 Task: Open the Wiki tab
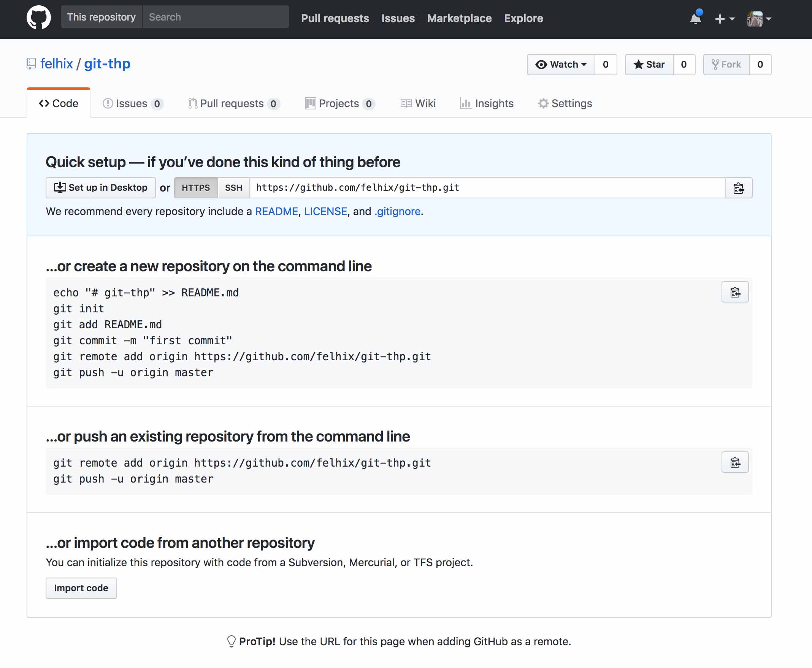point(418,103)
